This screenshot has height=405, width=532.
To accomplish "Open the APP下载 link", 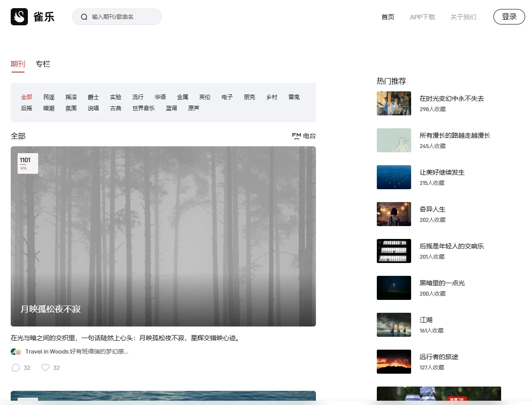I will click(x=422, y=17).
